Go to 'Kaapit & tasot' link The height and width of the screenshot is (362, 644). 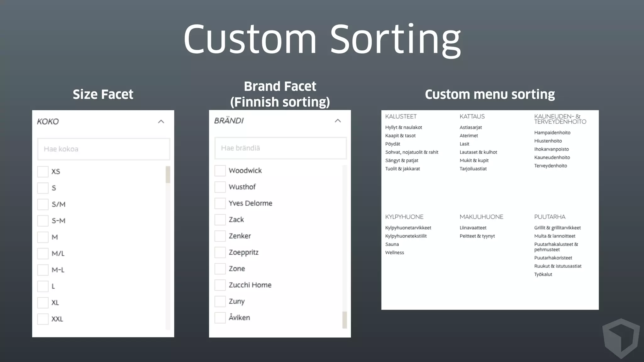click(400, 136)
